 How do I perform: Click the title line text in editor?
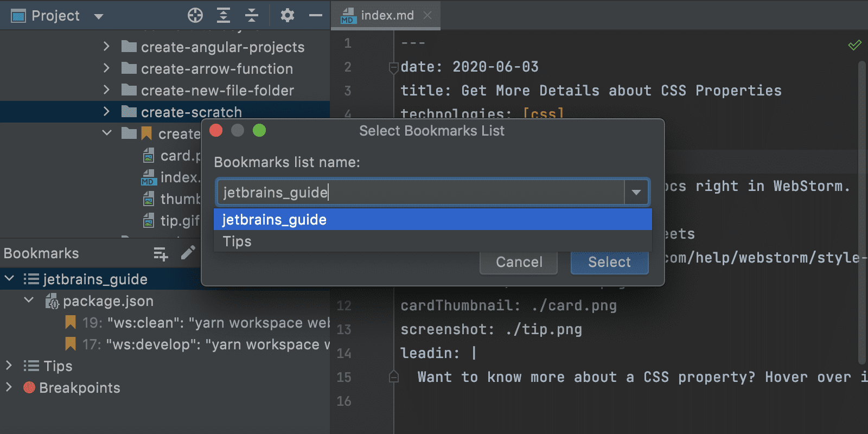[x=591, y=91]
